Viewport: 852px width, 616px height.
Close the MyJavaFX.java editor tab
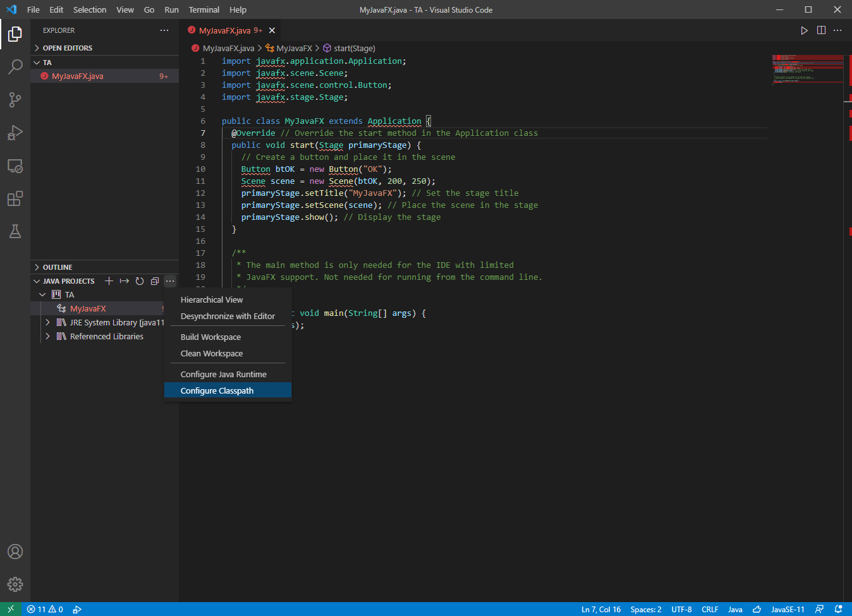pos(272,30)
